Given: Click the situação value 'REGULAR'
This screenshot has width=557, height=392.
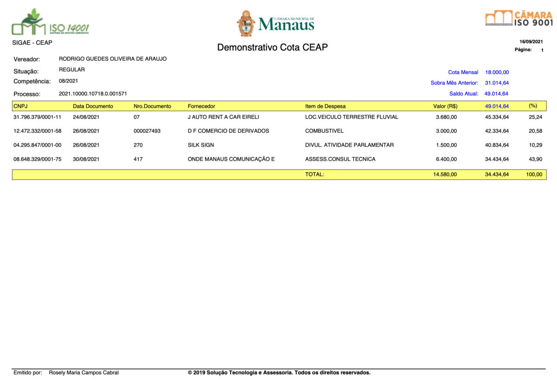Looking at the screenshot, I should click(x=72, y=70).
